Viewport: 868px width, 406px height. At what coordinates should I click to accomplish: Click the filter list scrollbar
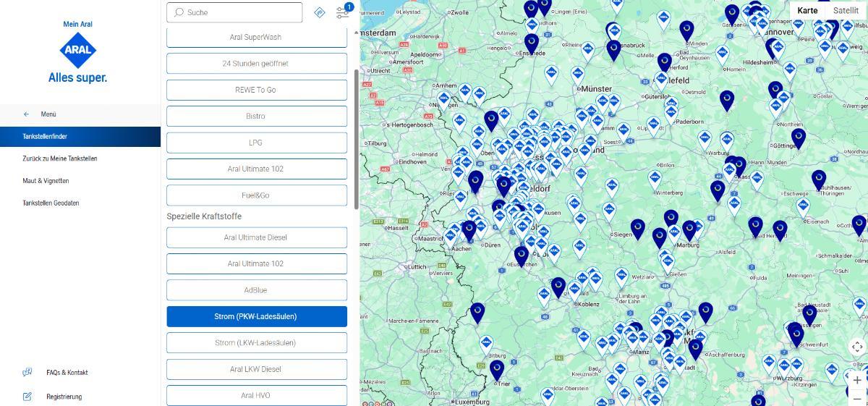356,138
